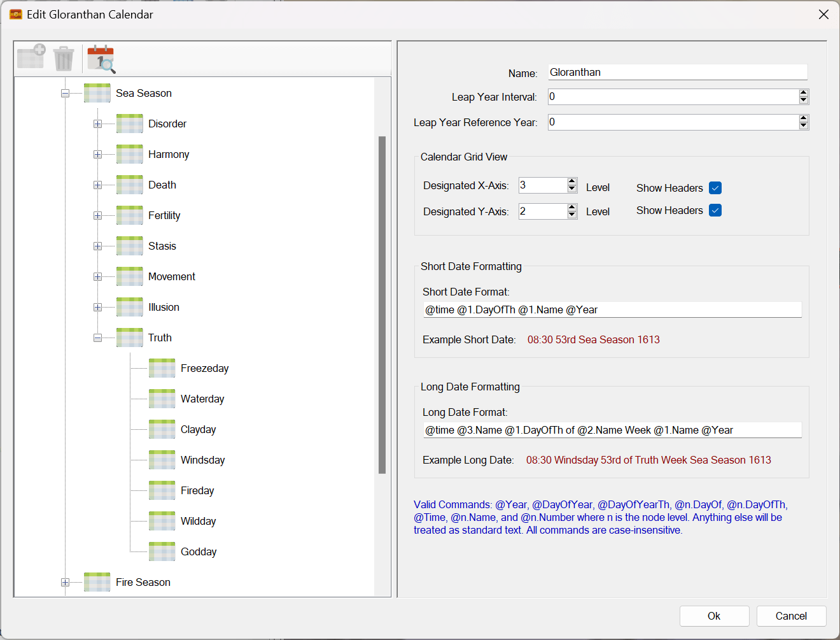
Task: Expand the Fire Season node
Action: pyautogui.click(x=65, y=583)
